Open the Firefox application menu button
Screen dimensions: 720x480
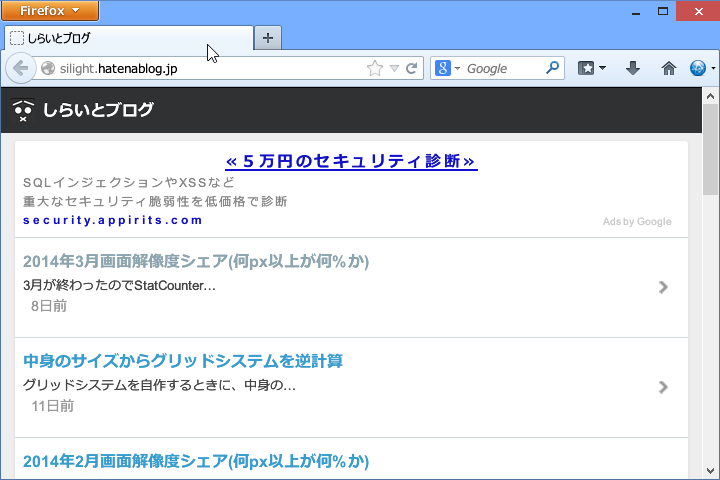click(50, 11)
